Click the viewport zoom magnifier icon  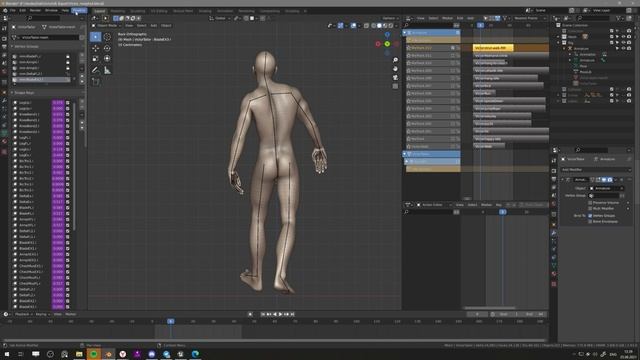click(395, 60)
